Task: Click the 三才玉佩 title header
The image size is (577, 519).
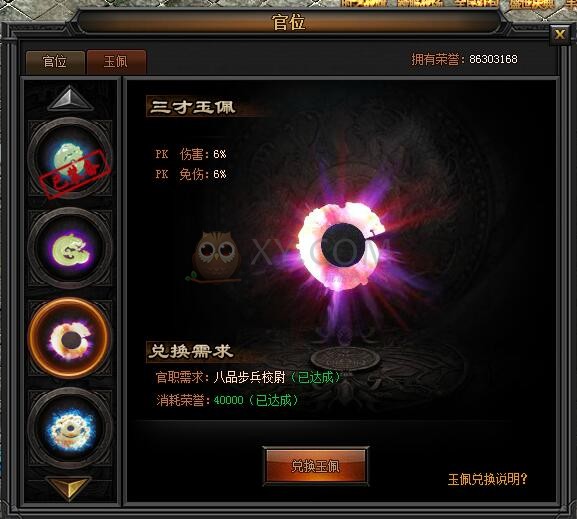Action: point(193,107)
